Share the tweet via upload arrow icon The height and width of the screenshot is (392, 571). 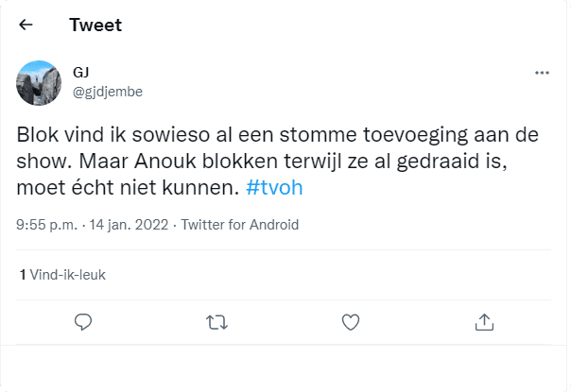click(x=484, y=322)
